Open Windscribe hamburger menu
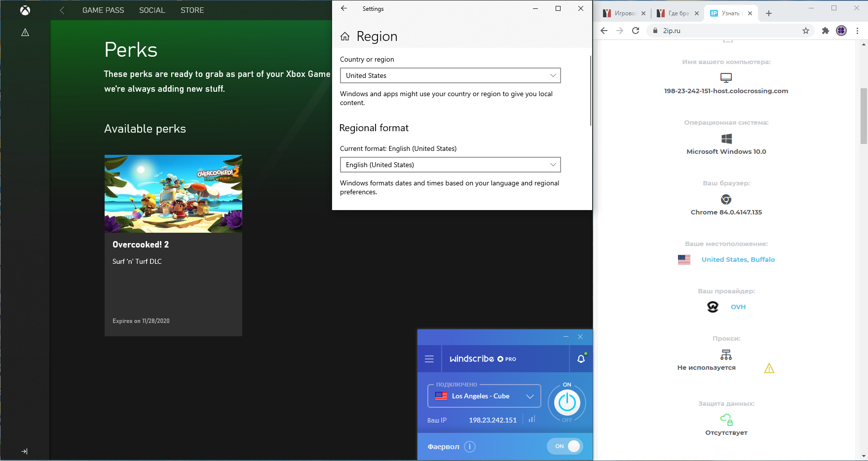 click(x=429, y=359)
